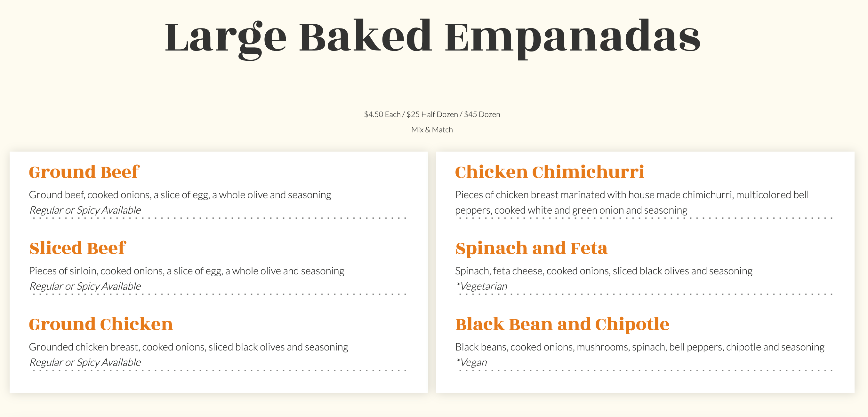Viewport: 868px width, 417px height.
Task: Open the Black Bean and Chipotle heading
Action: [x=562, y=324]
